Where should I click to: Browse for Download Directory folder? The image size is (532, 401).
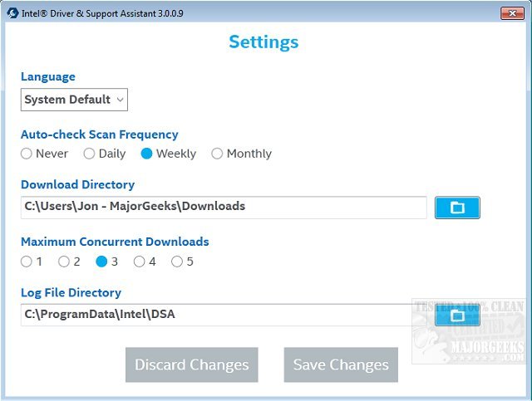(x=457, y=208)
